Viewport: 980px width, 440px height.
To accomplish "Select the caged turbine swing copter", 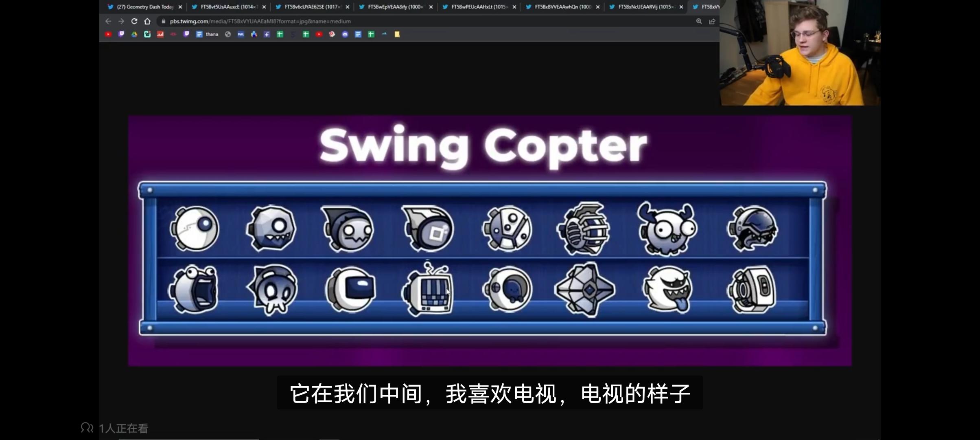I will click(x=584, y=228).
